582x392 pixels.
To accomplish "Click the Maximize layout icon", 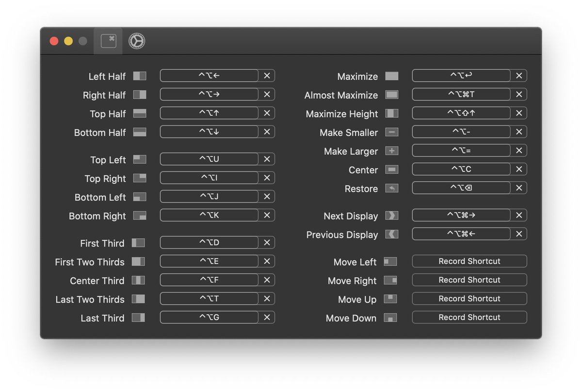I will pos(392,76).
